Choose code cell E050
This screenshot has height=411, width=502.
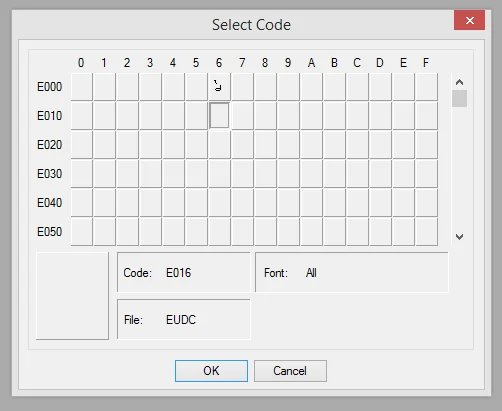pos(82,232)
